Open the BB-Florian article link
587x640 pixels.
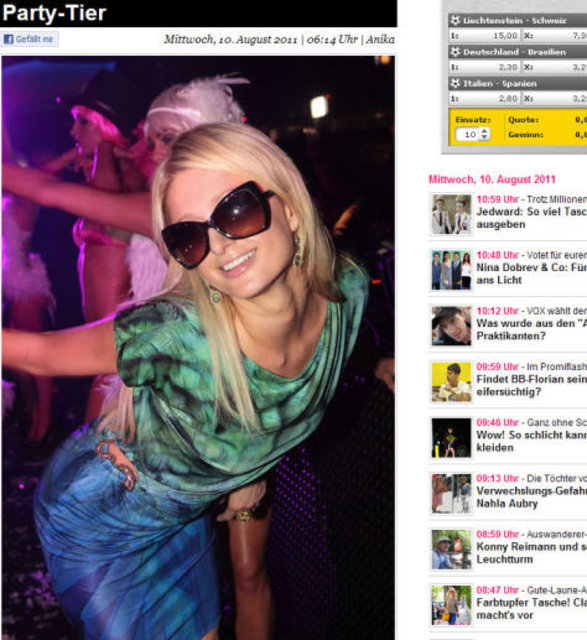tap(531, 385)
